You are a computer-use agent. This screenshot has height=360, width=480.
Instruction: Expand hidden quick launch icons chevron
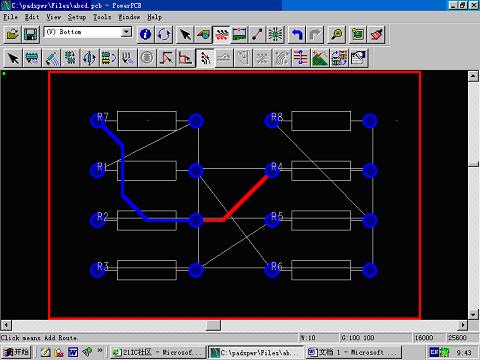100,351
